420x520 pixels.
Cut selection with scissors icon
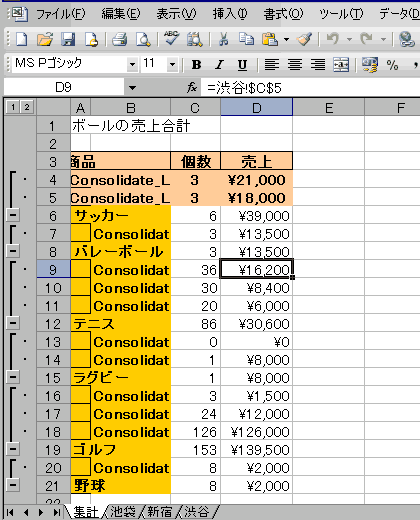point(223,39)
